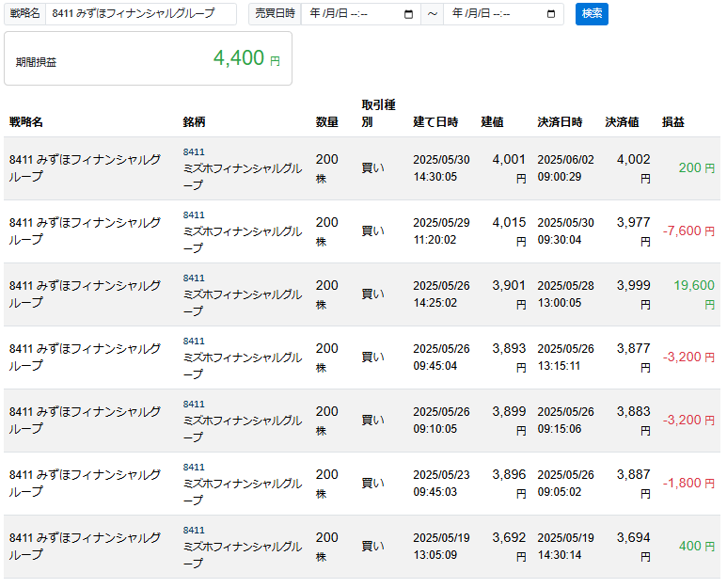Viewport: 727px width, 588px height.
Task: Click the 19,600 円 profit value
Action: click(x=694, y=294)
